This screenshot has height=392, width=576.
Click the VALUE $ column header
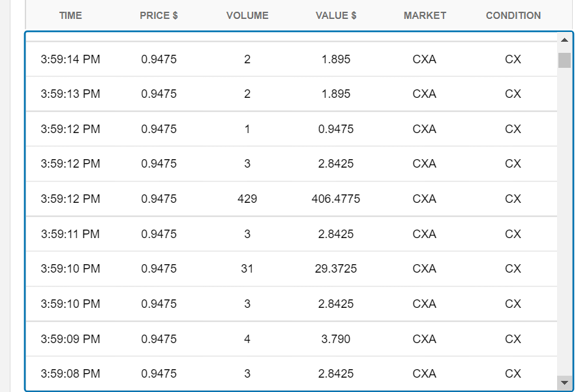pyautogui.click(x=336, y=16)
